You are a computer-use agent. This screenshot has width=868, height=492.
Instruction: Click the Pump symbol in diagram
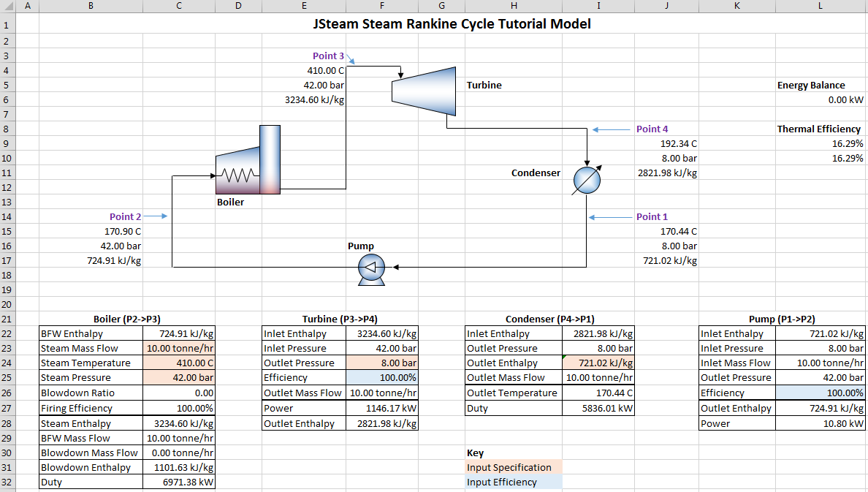(x=371, y=269)
